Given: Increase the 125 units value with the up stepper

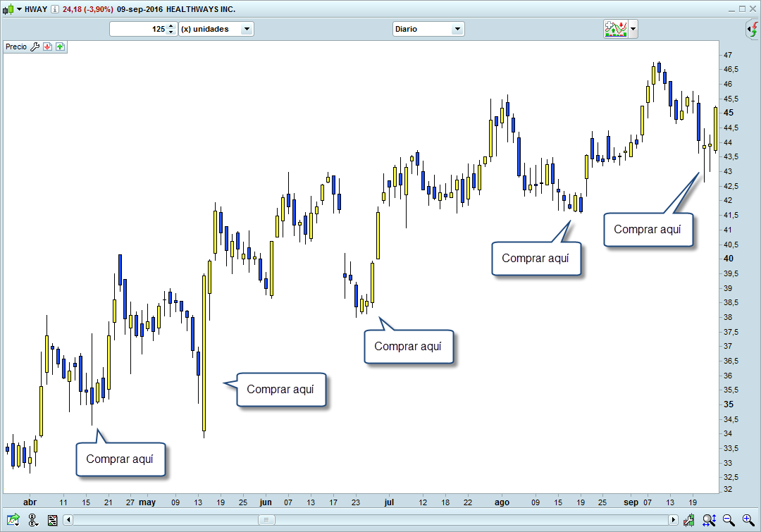Looking at the screenshot, I should click(x=170, y=26).
